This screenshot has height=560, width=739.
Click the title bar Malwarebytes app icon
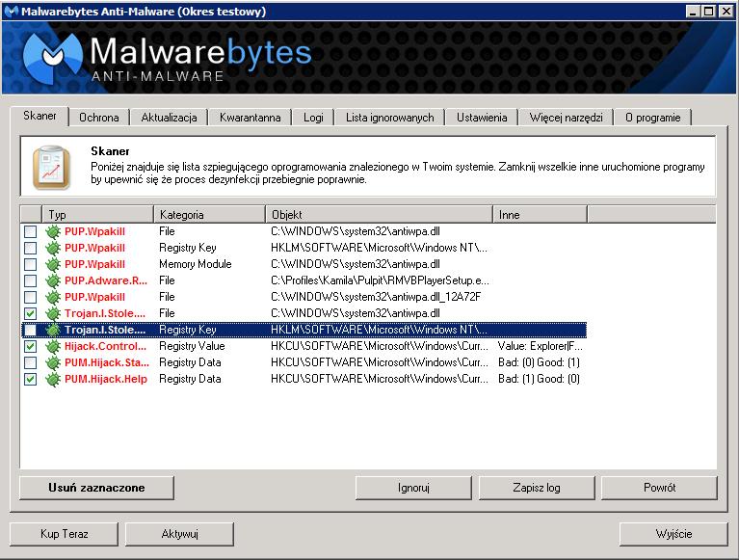11,11
